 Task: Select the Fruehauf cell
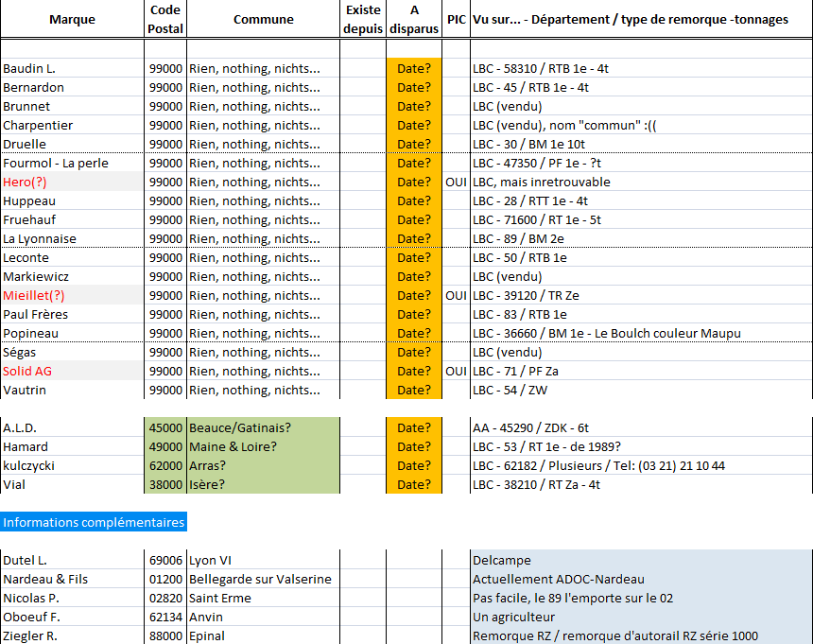point(72,219)
